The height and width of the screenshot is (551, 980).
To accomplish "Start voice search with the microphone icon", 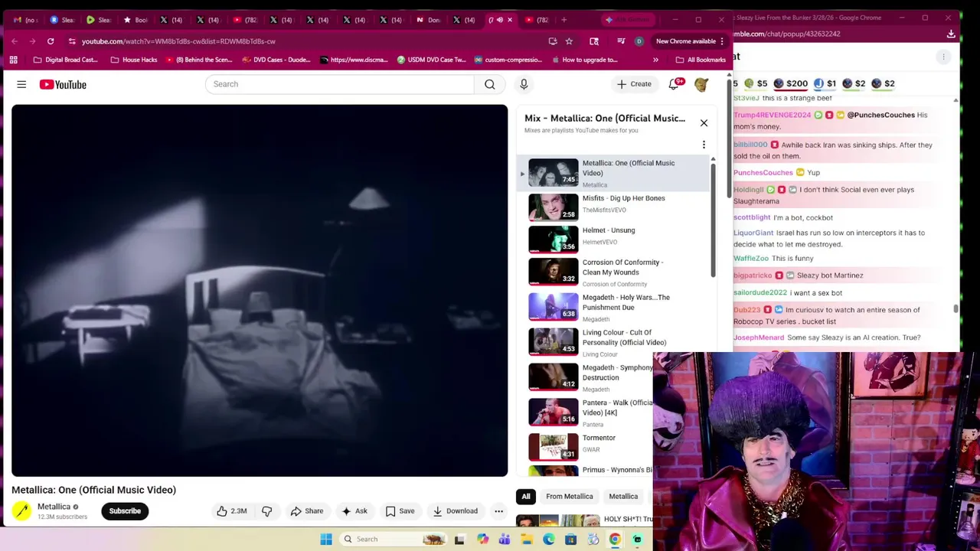I will (x=524, y=84).
